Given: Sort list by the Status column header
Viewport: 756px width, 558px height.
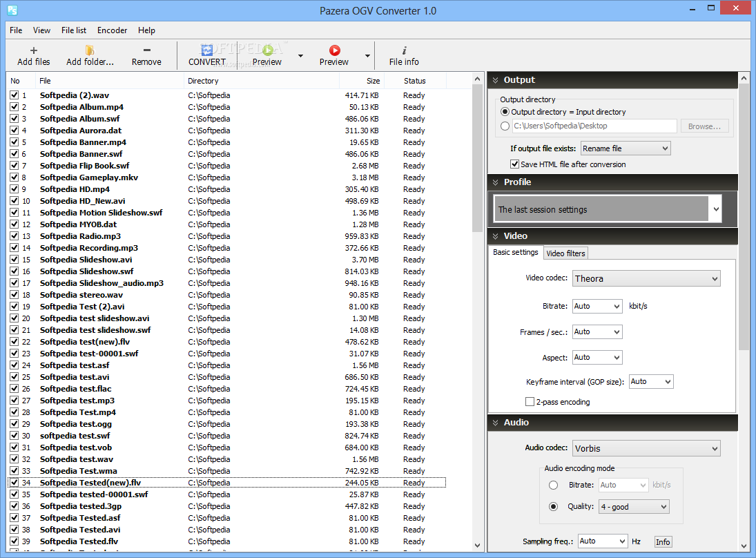Looking at the screenshot, I should [415, 81].
